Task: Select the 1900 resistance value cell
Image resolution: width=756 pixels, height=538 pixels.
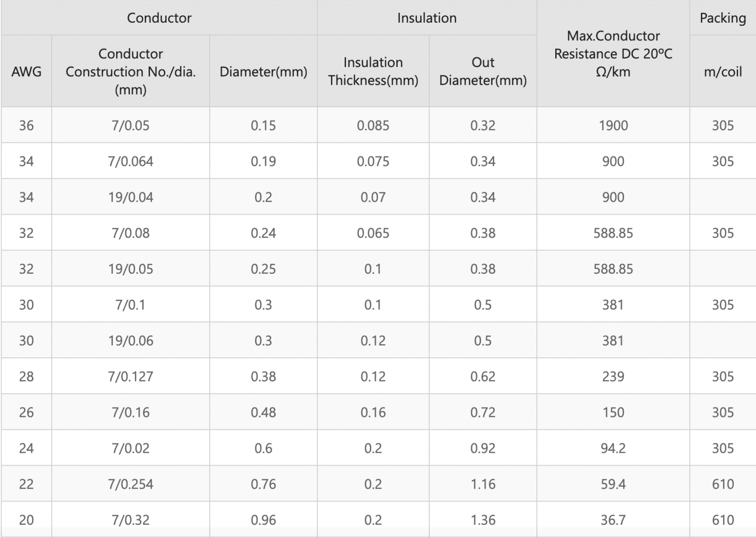Action: click(x=613, y=126)
